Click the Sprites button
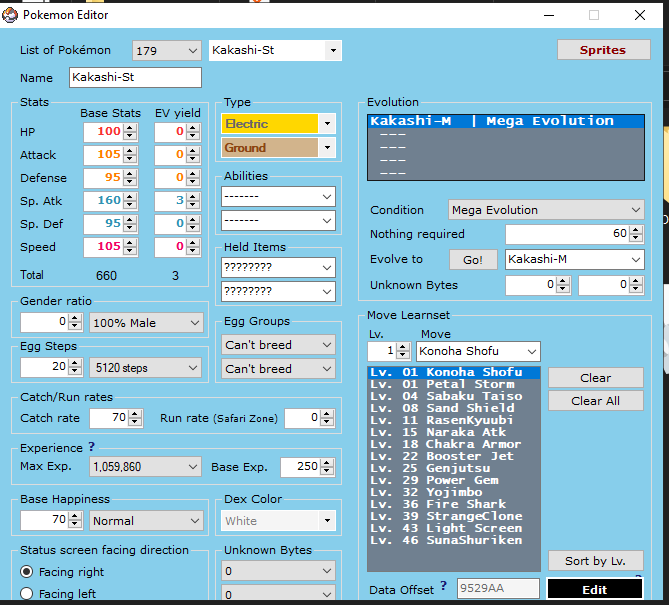Viewport: 669px width, 605px height. pos(602,50)
